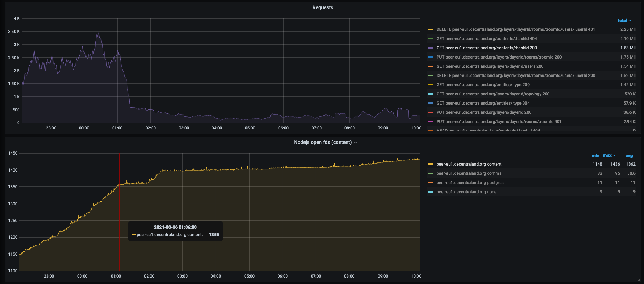Toggle PUT rooms/:roomId 401 legend series
Image resolution: width=644 pixels, height=284 pixels.
(x=499, y=122)
